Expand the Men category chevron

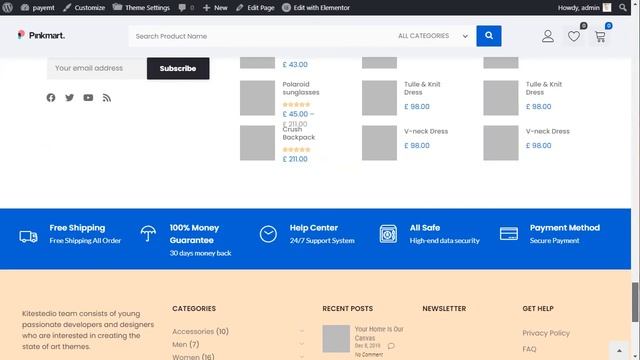(x=302, y=344)
